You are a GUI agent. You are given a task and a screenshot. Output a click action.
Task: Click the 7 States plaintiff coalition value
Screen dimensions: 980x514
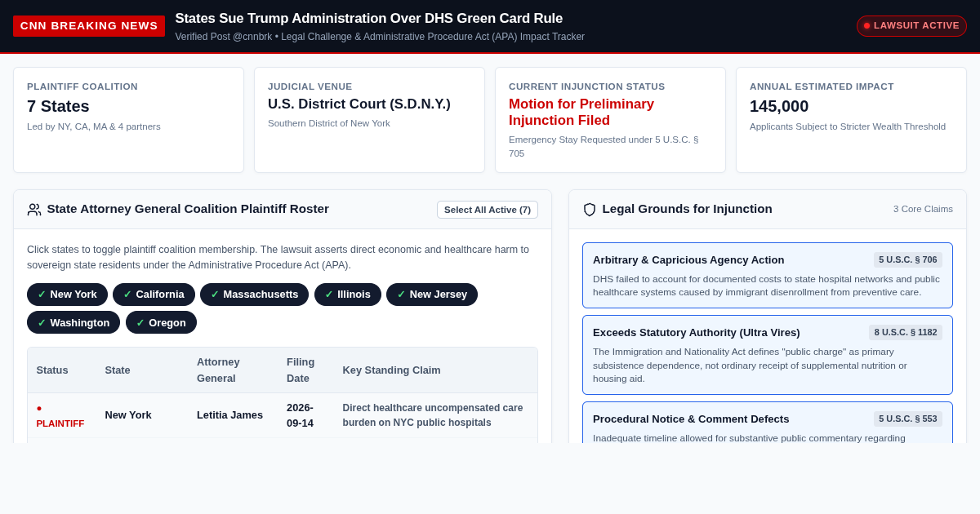[58, 106]
